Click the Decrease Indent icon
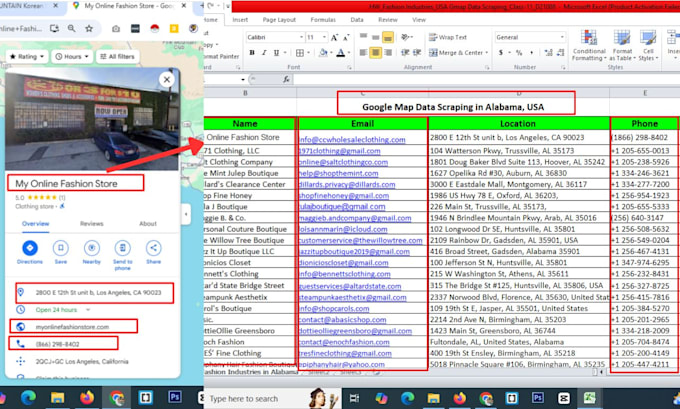The height and width of the screenshot is (409, 680). click(x=405, y=52)
